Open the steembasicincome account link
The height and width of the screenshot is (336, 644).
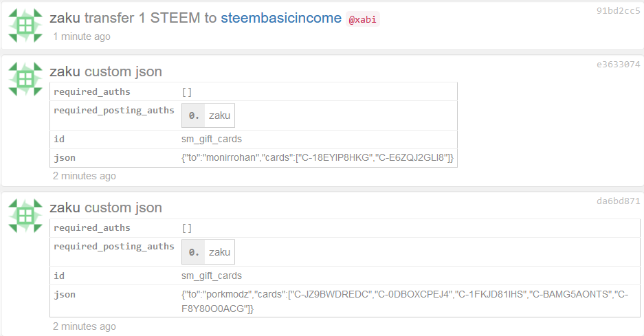pos(281,18)
